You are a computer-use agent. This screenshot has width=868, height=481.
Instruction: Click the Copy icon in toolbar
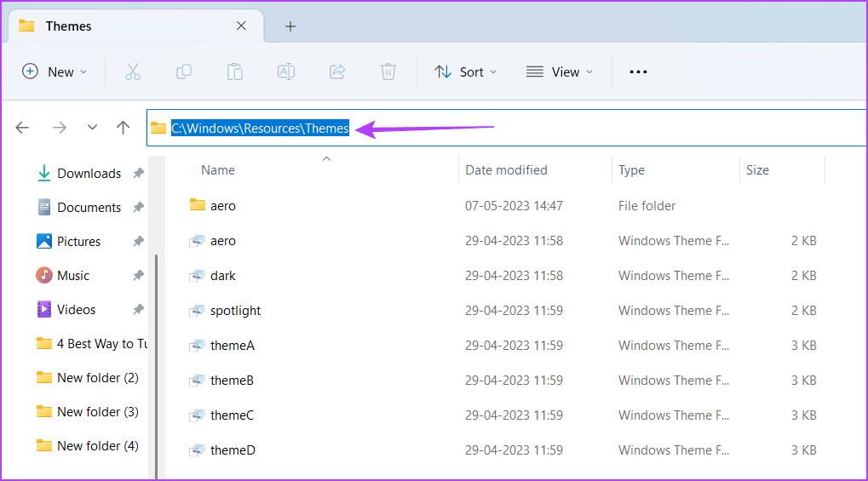click(x=184, y=72)
